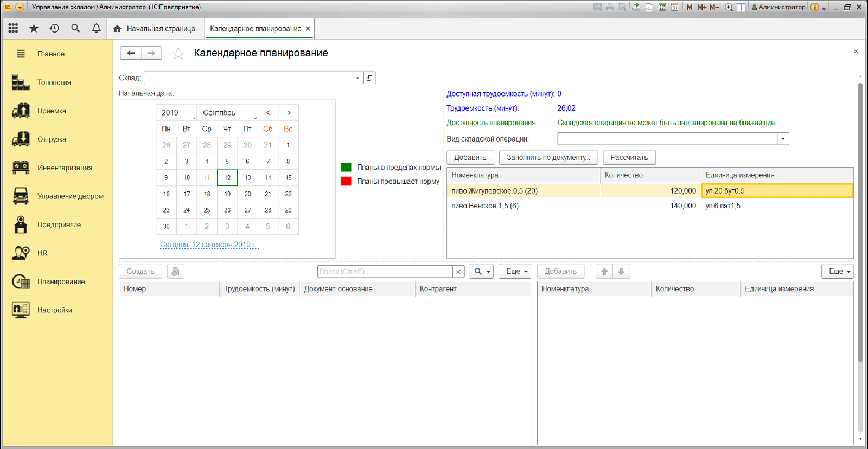868x449 pixels.
Task: Click the green Планы в пределах нормы swatch
Action: 346,167
